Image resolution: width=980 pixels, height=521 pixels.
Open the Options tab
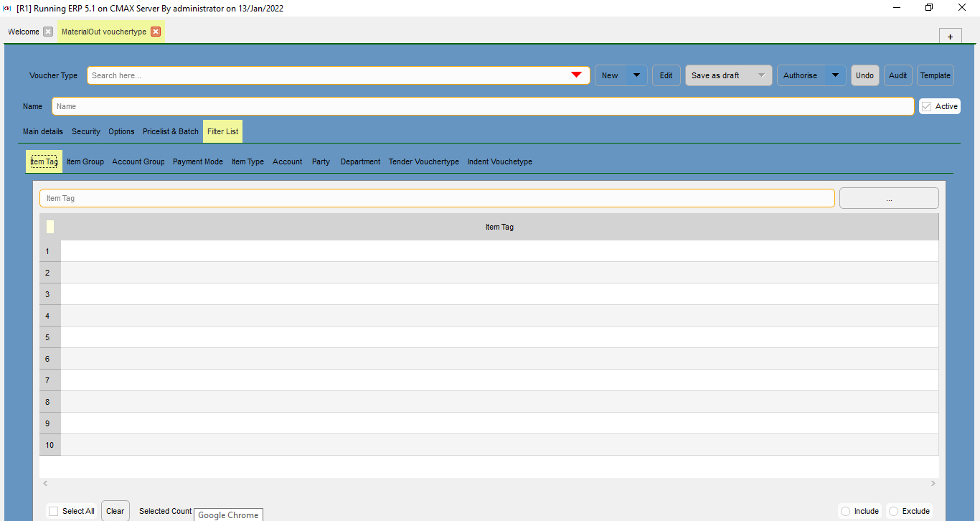click(121, 131)
